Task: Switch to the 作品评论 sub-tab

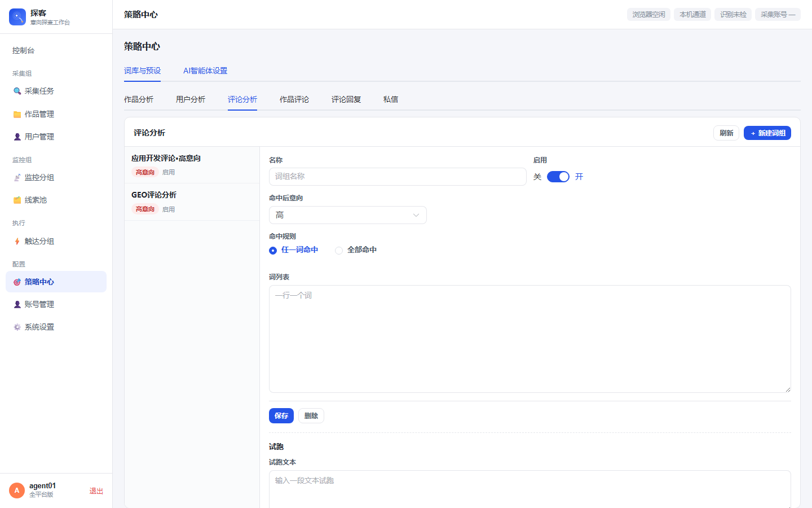Action: click(294, 99)
